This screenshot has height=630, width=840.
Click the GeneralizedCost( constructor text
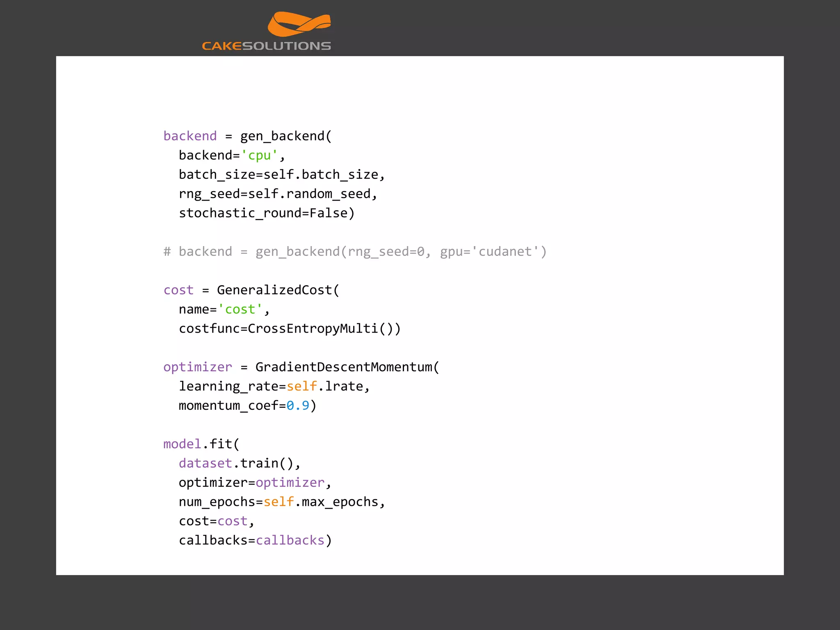(x=278, y=290)
